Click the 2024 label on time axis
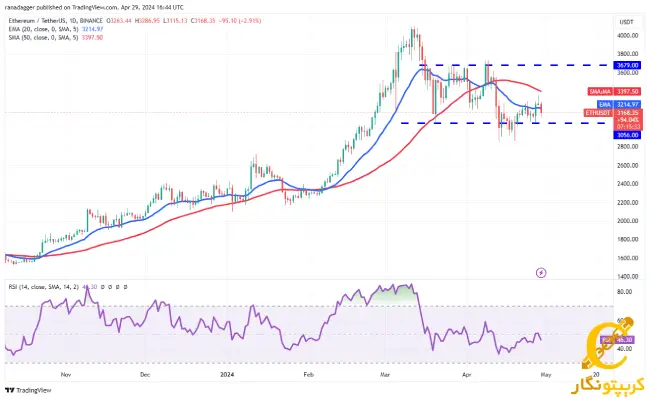 227,375
